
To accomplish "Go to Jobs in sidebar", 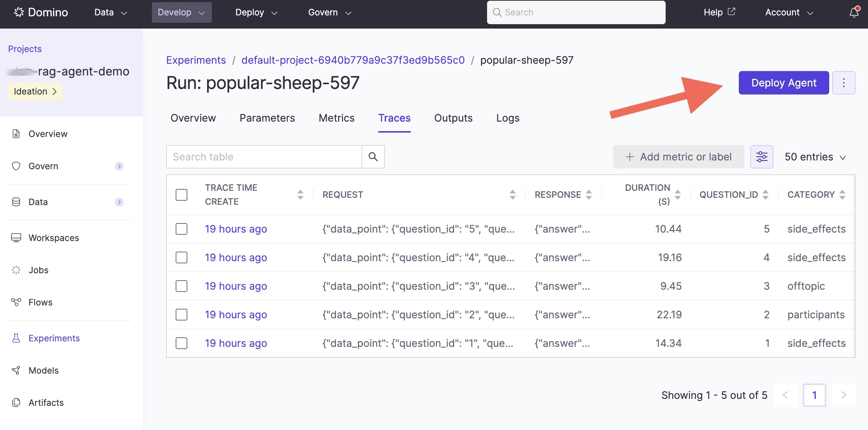I will coord(38,270).
